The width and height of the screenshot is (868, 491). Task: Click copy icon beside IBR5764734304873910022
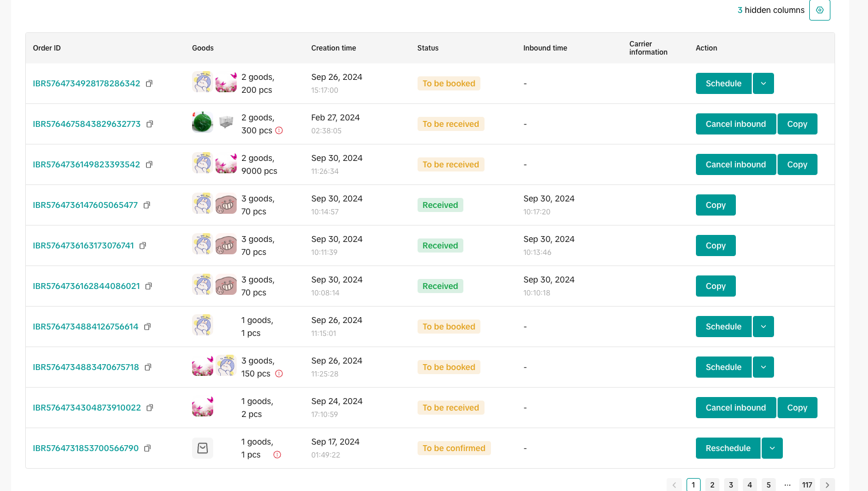pyautogui.click(x=150, y=408)
